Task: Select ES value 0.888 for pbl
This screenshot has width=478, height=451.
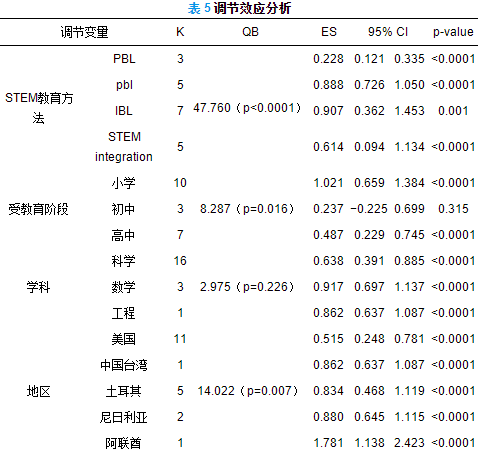Action: pos(328,85)
